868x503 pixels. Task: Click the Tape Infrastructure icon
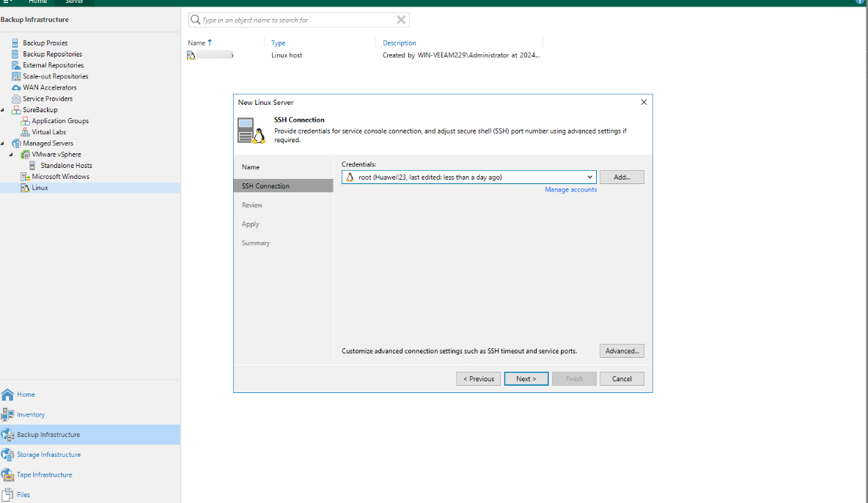point(7,474)
